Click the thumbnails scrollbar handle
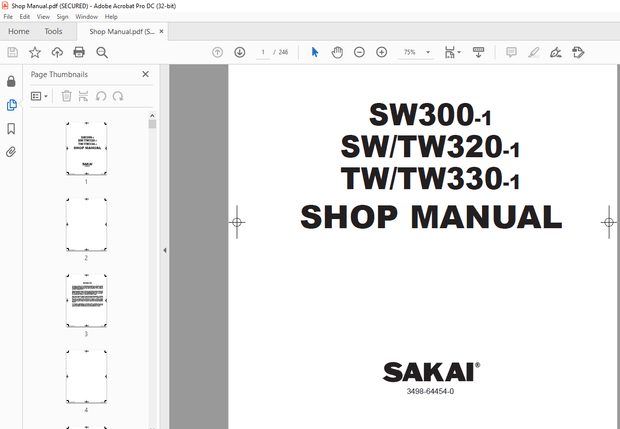Image resolution: width=620 pixels, height=429 pixels. (x=152, y=124)
